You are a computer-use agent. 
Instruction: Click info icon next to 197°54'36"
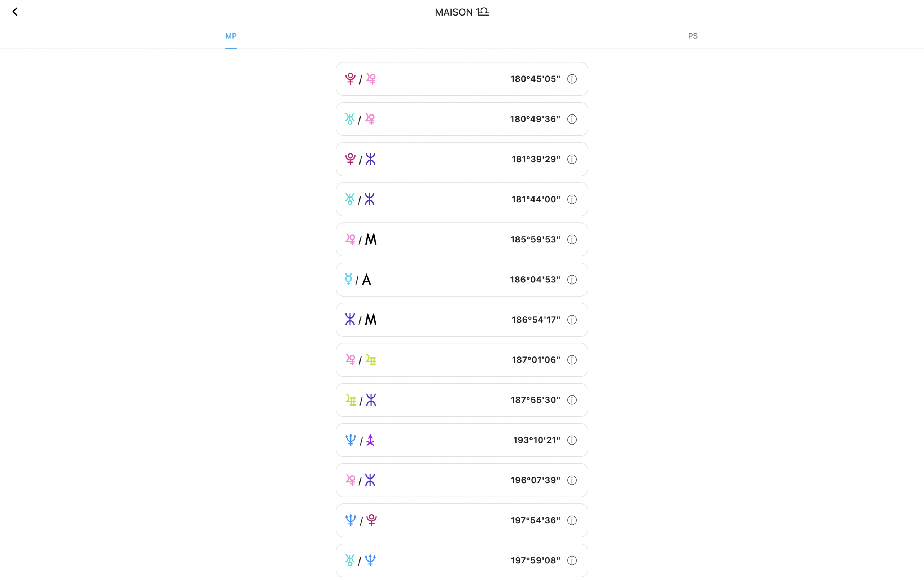pos(572,520)
